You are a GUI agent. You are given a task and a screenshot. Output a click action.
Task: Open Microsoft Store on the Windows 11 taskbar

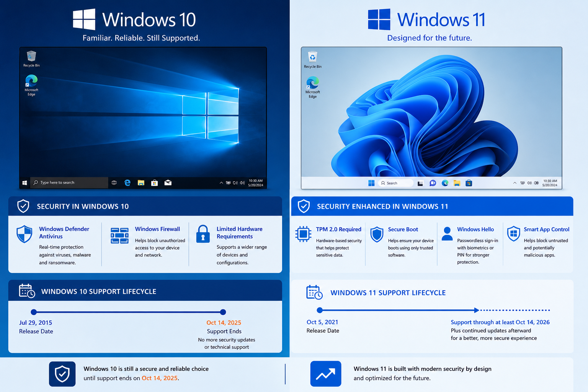tap(469, 183)
